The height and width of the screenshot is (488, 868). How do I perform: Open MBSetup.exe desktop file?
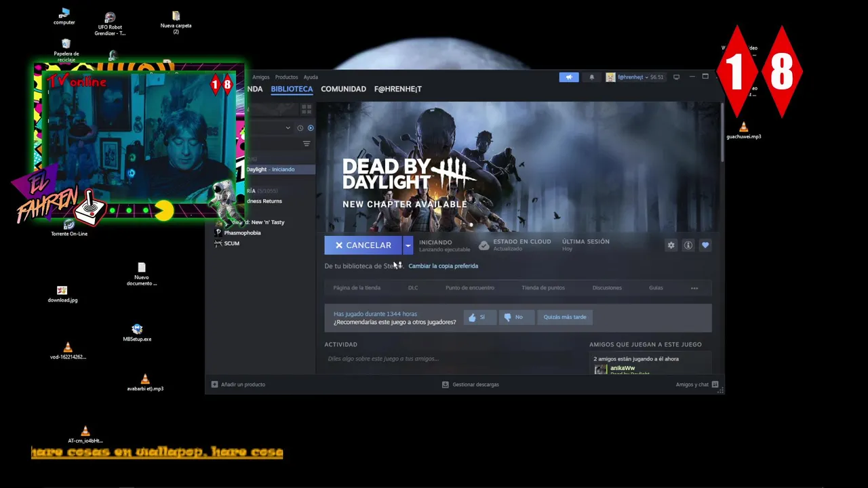pyautogui.click(x=137, y=333)
